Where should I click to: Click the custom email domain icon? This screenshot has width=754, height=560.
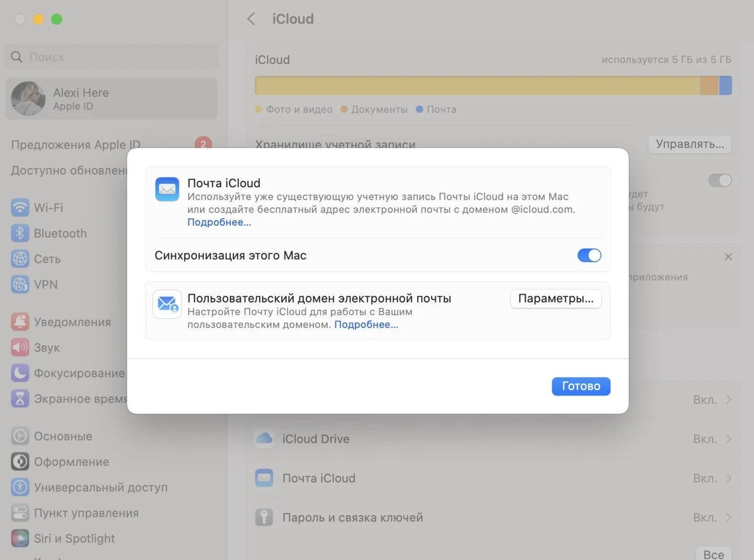pyautogui.click(x=167, y=304)
